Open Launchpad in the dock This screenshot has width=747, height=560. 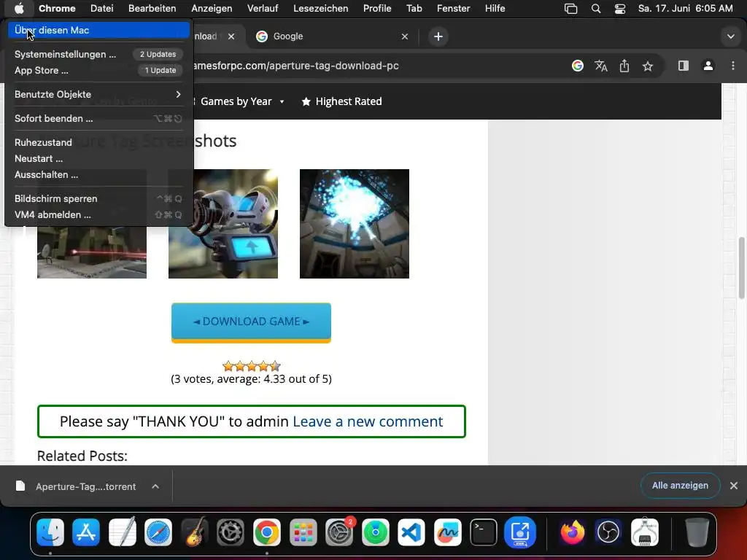[x=303, y=532]
